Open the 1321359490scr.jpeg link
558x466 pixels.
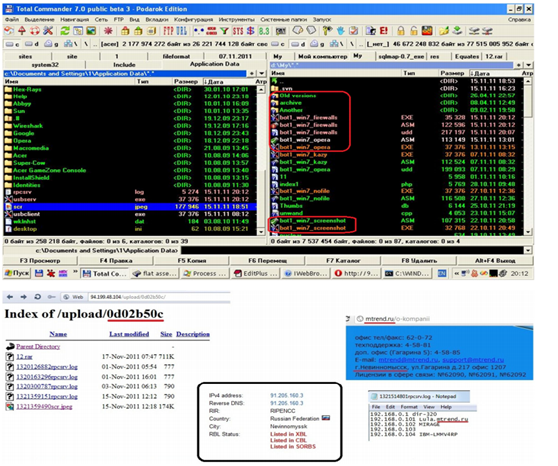click(x=44, y=407)
